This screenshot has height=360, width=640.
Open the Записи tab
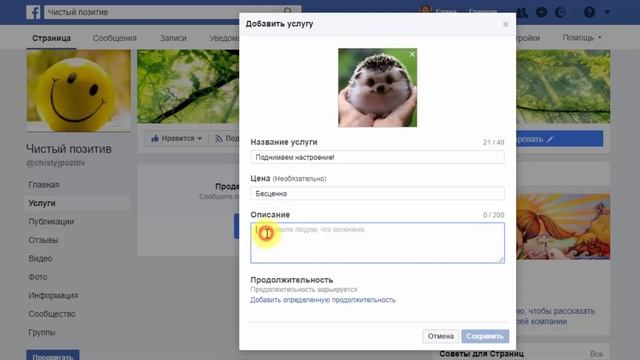click(x=173, y=38)
